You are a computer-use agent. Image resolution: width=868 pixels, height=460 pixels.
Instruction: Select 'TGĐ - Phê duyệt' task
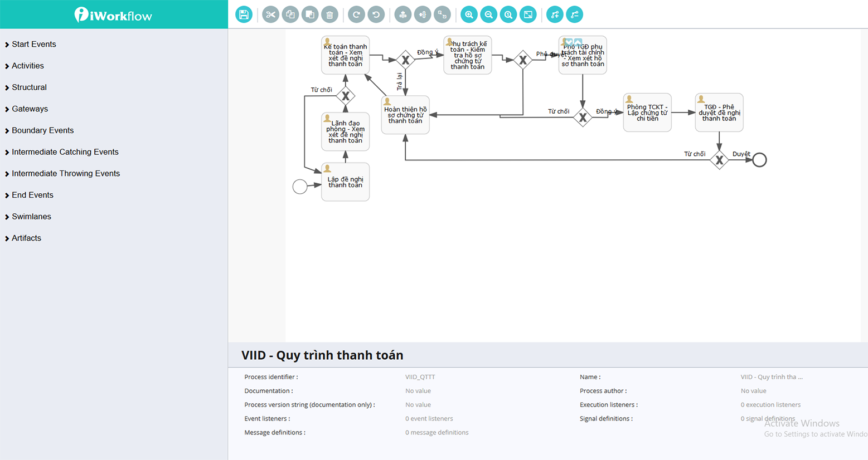point(719,112)
